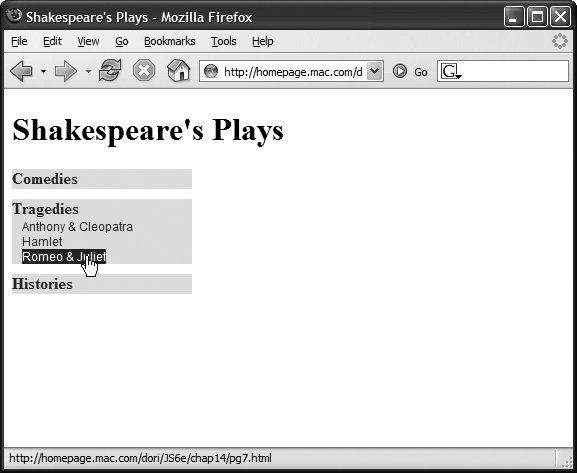Open the Back history dropdown arrow

43,71
